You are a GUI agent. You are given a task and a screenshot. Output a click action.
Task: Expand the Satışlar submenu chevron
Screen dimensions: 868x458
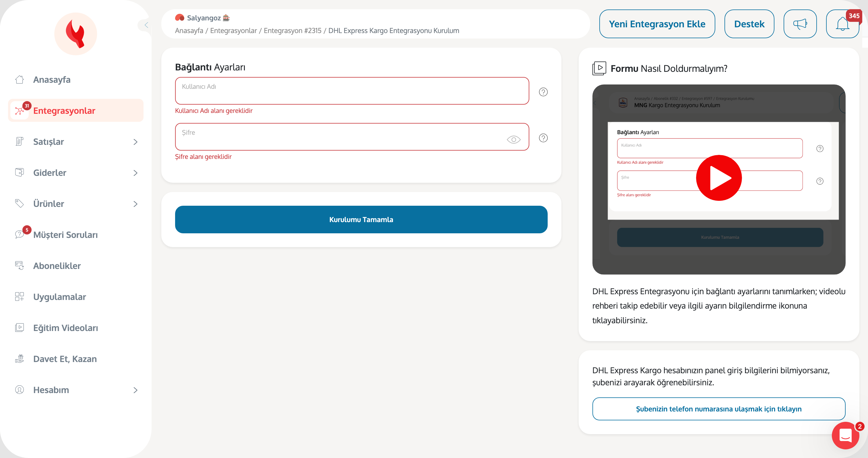tap(135, 142)
